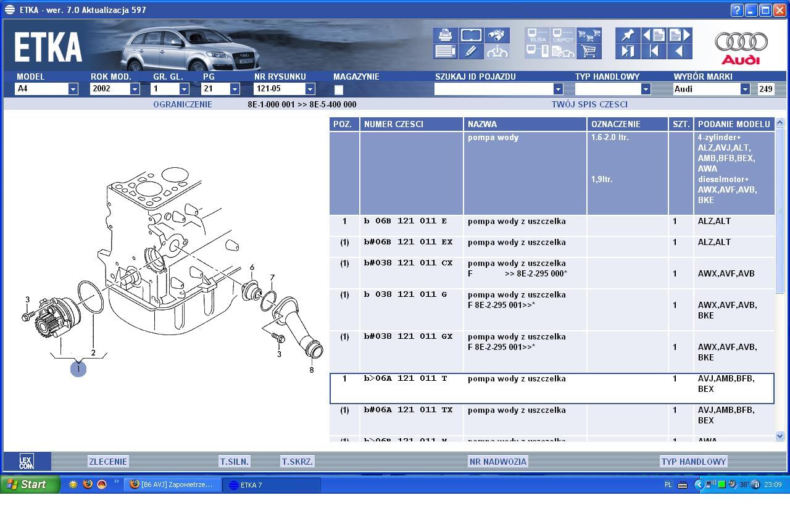Expand the ROK MOD. 2002 dropdown

(x=135, y=89)
